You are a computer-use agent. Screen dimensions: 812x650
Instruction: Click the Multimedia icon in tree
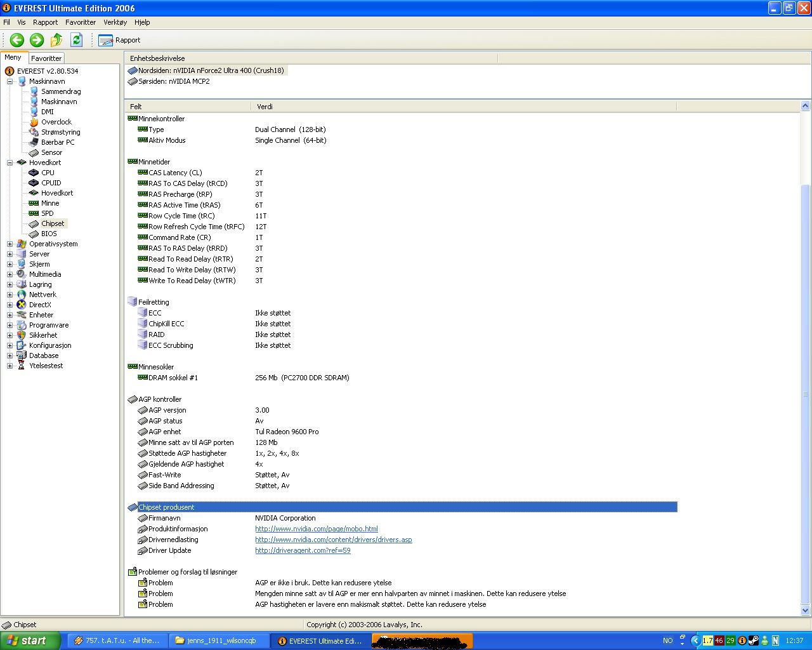coord(22,274)
